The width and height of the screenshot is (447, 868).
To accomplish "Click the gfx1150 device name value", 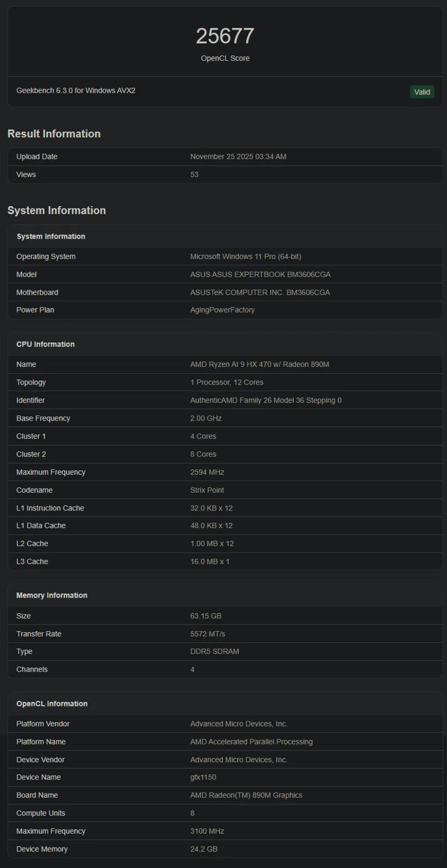I will tap(203, 777).
